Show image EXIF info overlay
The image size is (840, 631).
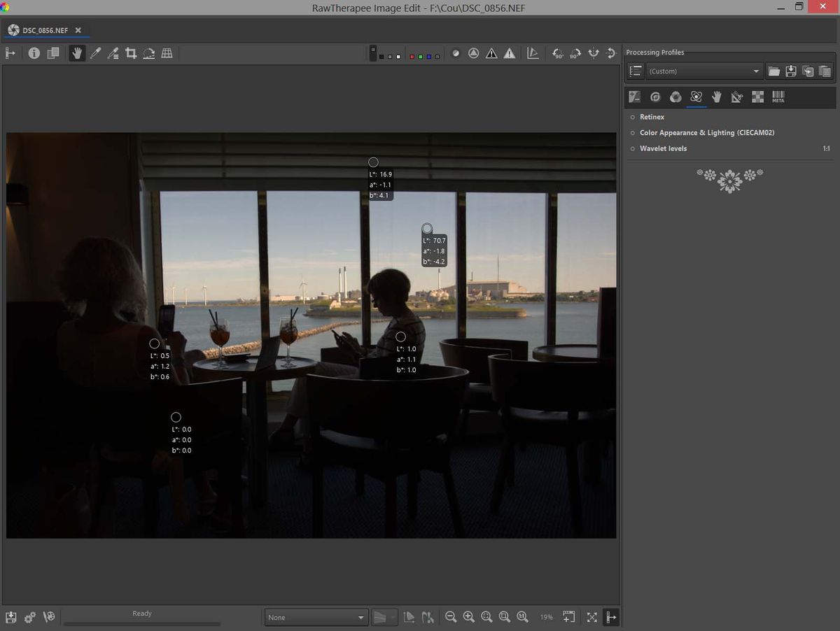point(34,53)
